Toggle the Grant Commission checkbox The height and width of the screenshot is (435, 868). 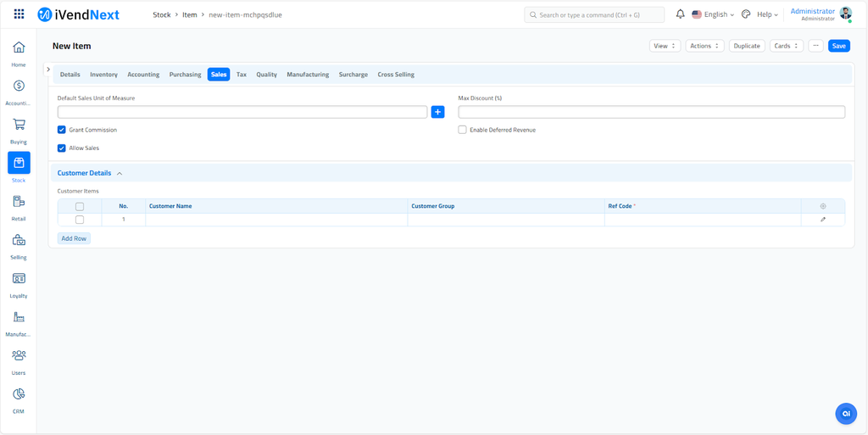pyautogui.click(x=61, y=130)
